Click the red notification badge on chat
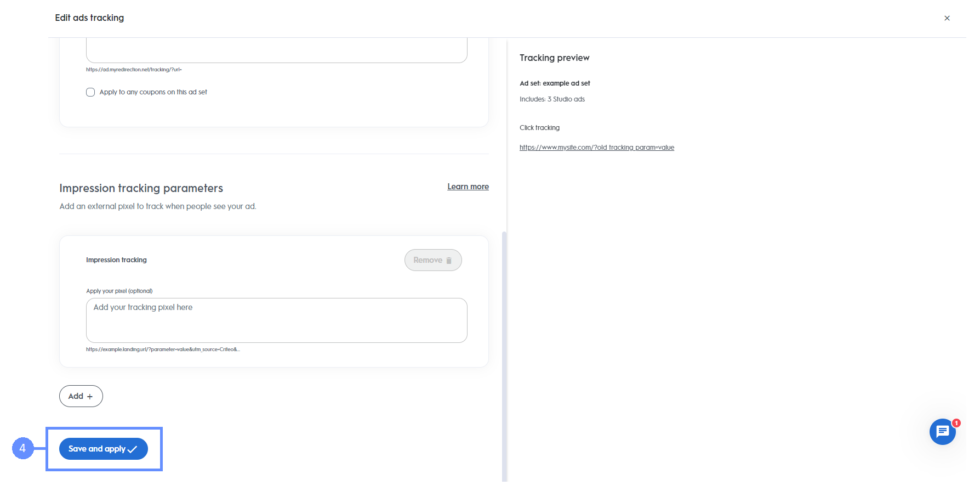The width and height of the screenshot is (980, 485). pos(956,423)
